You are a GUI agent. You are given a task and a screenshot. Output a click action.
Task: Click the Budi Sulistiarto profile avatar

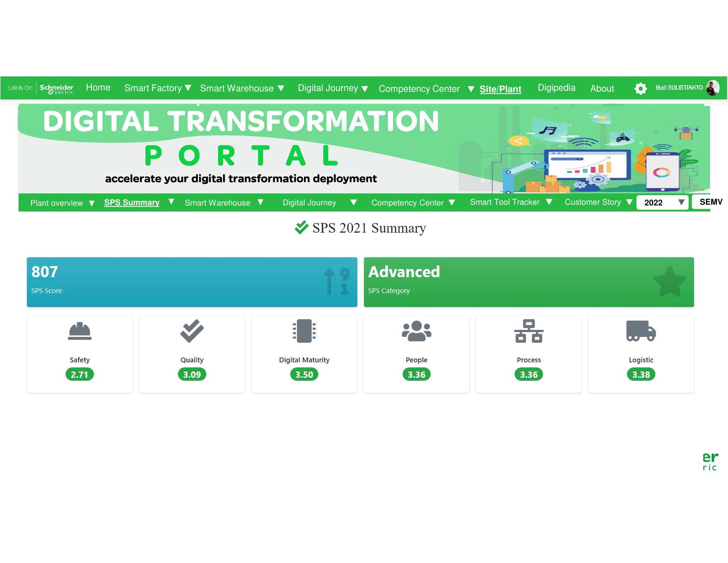pyautogui.click(x=712, y=88)
